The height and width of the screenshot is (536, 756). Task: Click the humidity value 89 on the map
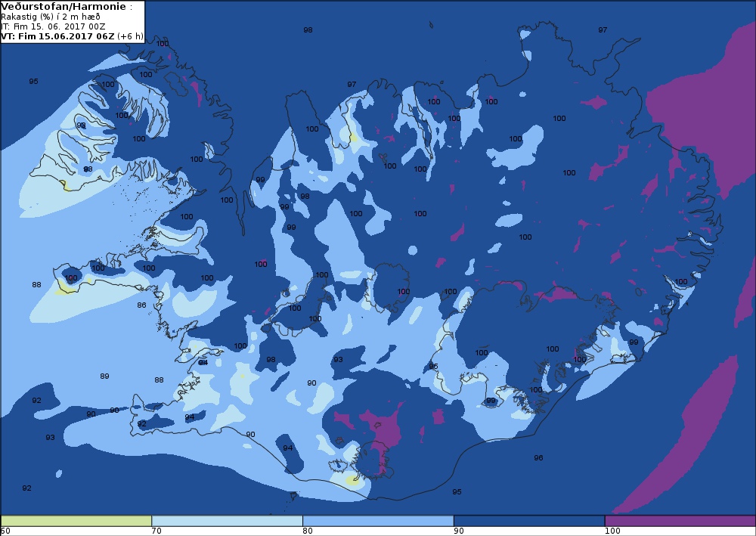click(104, 376)
